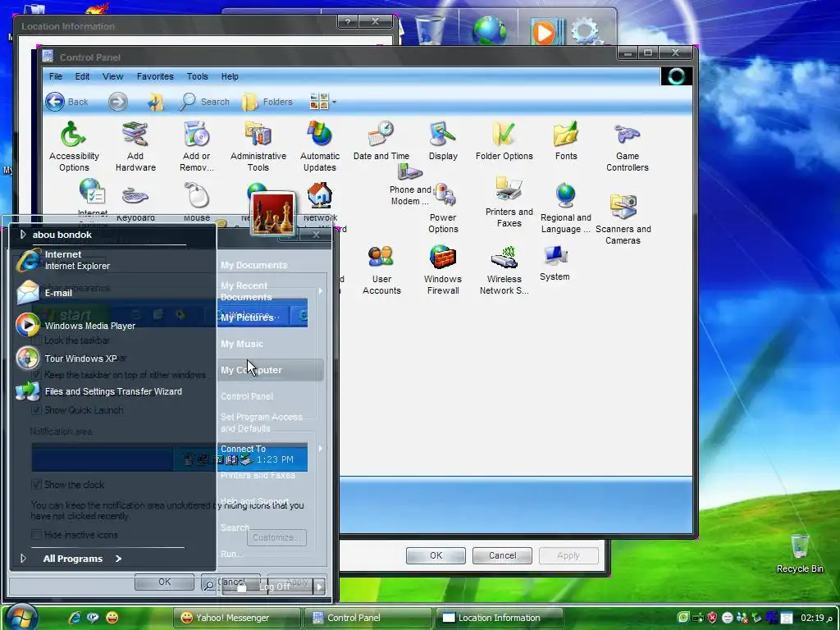Open Regional and Language options icon
Image resolution: width=840 pixels, height=630 pixels.
tap(566, 208)
